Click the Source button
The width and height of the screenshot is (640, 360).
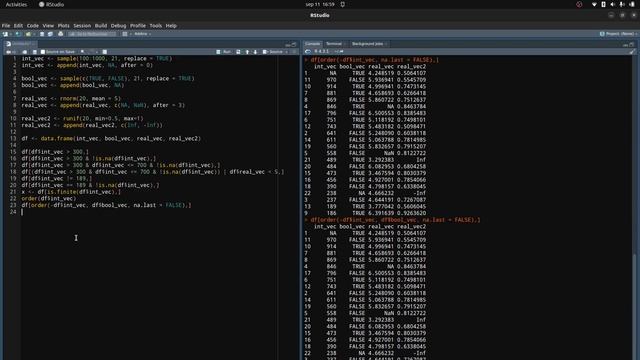tap(273, 52)
